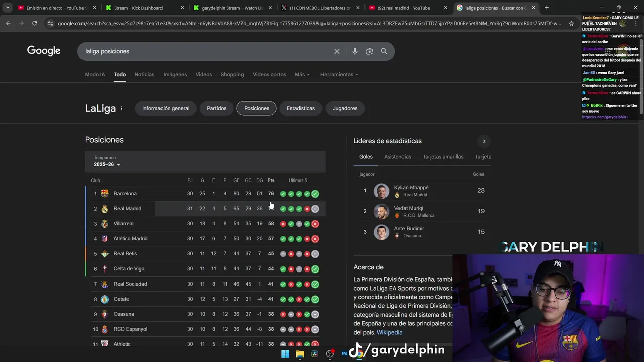Reload the page with refresh icon
This screenshot has height=362, width=644.
pyautogui.click(x=34, y=23)
